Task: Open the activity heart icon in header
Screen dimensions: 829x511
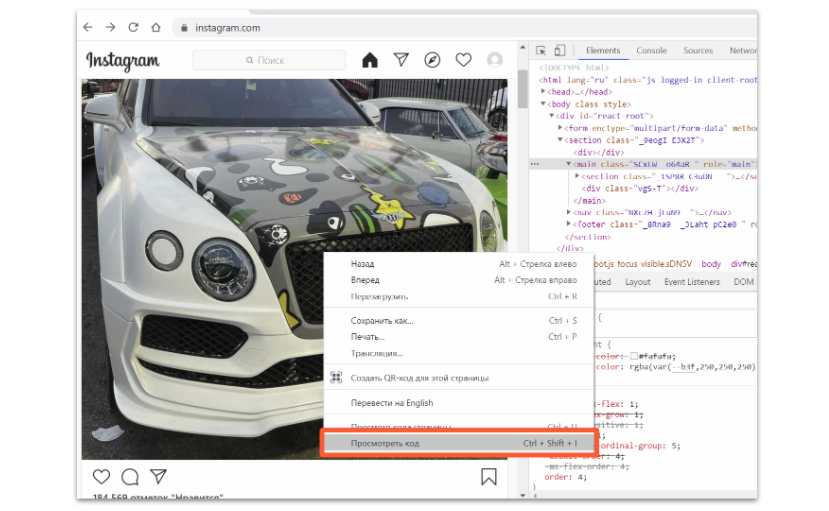Action: pos(464,60)
